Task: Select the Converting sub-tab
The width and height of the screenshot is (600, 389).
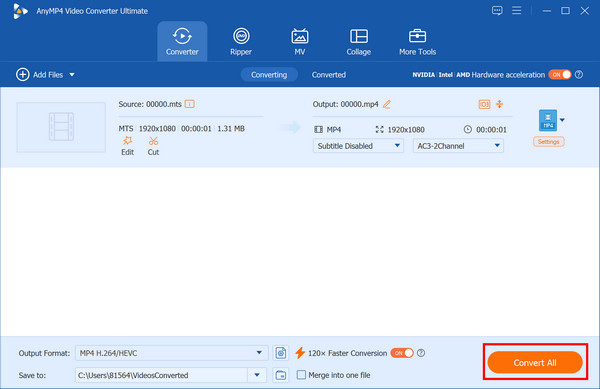Action: coord(269,75)
